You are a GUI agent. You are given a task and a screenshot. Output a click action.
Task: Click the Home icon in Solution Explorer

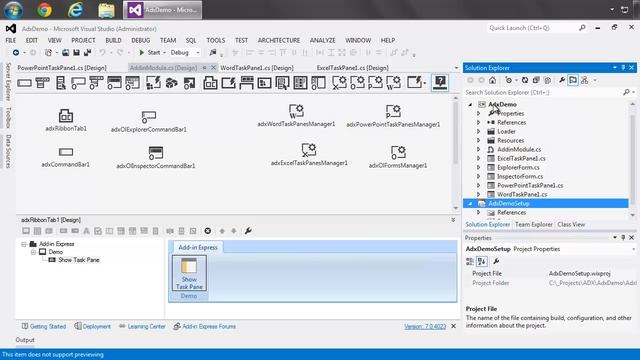(x=493, y=80)
